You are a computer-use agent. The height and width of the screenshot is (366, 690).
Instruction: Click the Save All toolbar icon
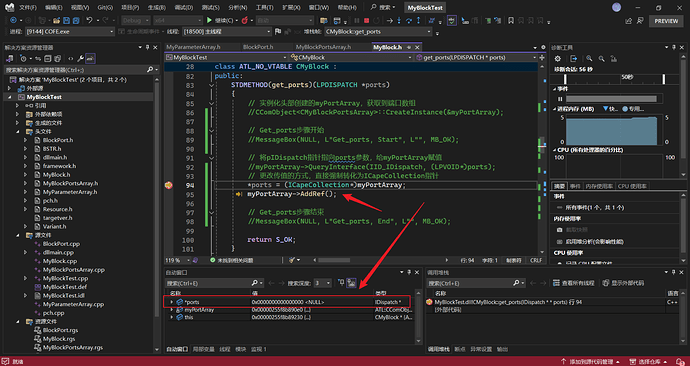tap(76, 20)
